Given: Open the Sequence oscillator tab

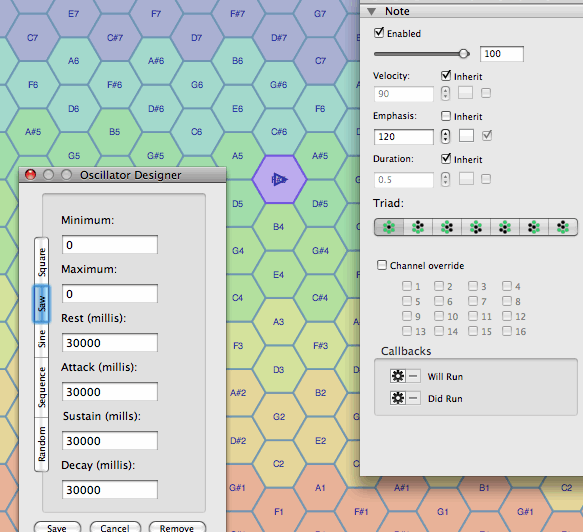Looking at the screenshot, I should (x=42, y=387).
